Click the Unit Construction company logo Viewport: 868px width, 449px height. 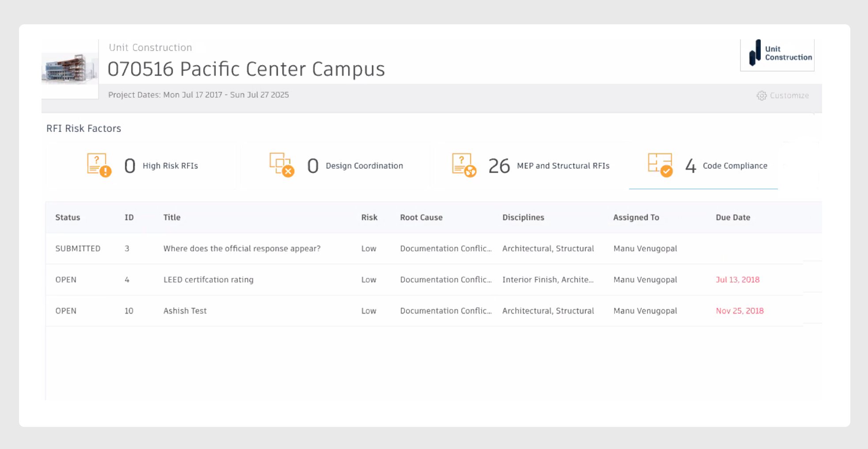(x=777, y=54)
